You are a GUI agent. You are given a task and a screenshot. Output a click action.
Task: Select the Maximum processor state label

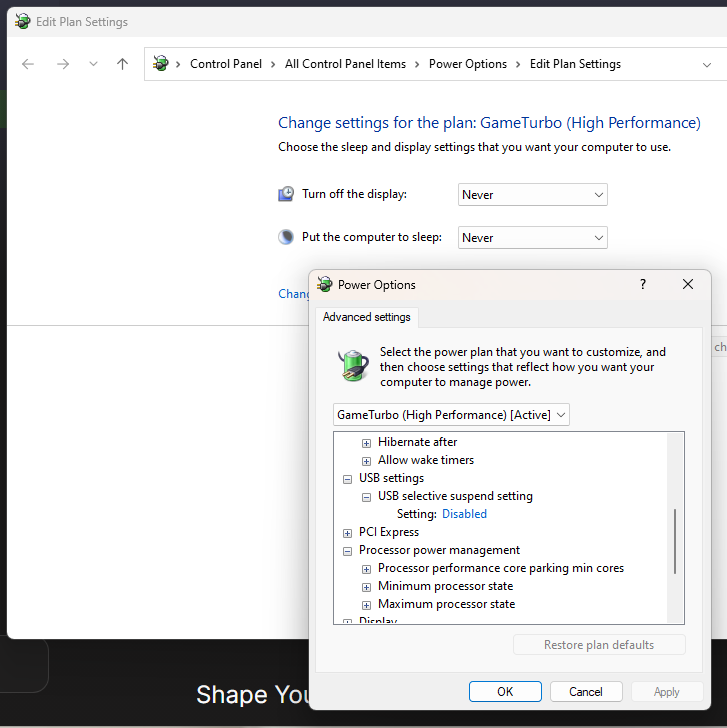pos(446,604)
